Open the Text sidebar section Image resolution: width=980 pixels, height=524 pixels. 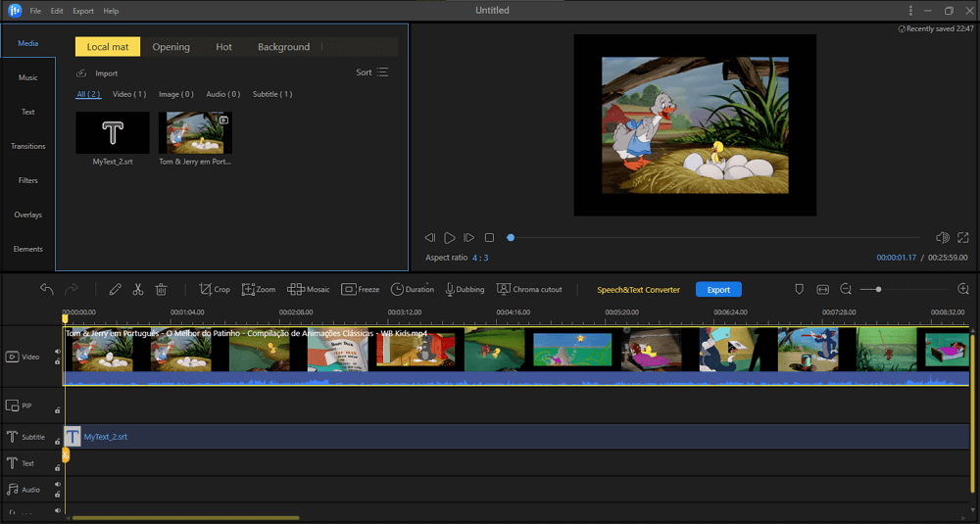[x=28, y=112]
